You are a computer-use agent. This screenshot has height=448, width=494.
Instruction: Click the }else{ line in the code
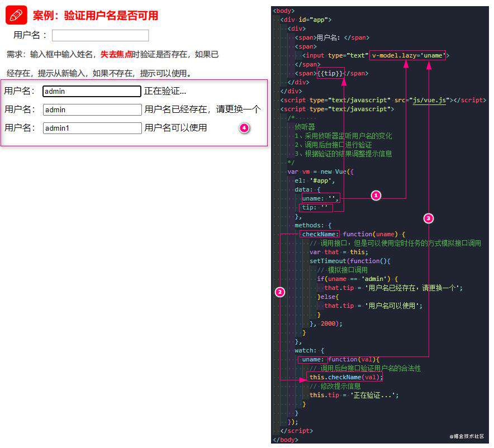tap(327, 297)
